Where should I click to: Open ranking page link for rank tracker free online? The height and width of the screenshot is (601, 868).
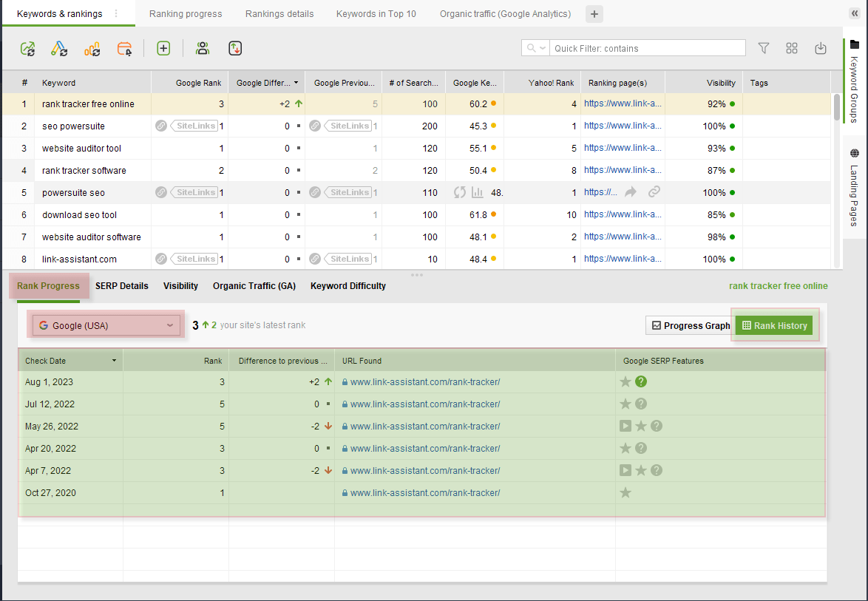click(623, 103)
